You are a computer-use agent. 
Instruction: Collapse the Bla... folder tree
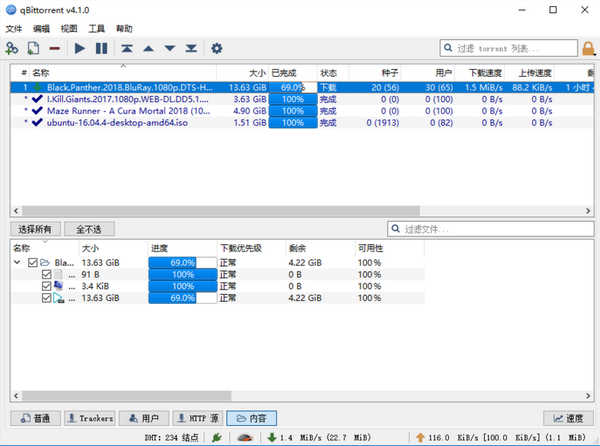pyautogui.click(x=17, y=262)
